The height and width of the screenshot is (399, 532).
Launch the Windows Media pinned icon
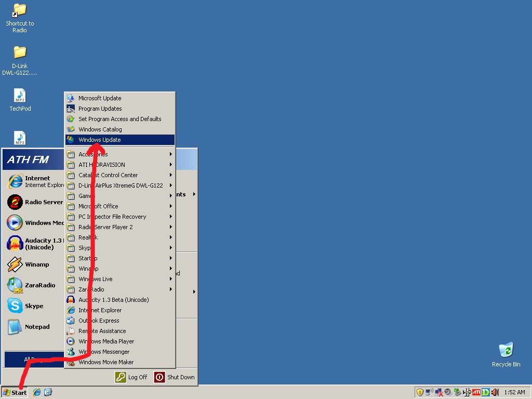point(15,223)
